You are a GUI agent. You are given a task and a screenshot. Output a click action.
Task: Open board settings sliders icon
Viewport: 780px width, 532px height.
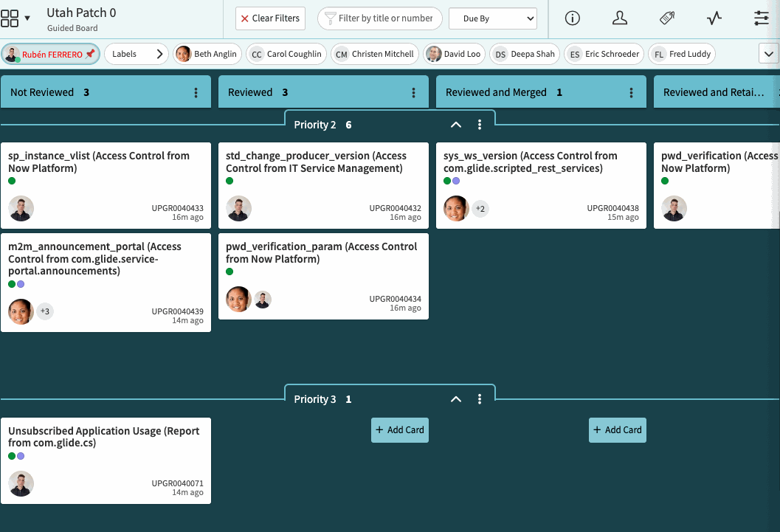coord(762,18)
